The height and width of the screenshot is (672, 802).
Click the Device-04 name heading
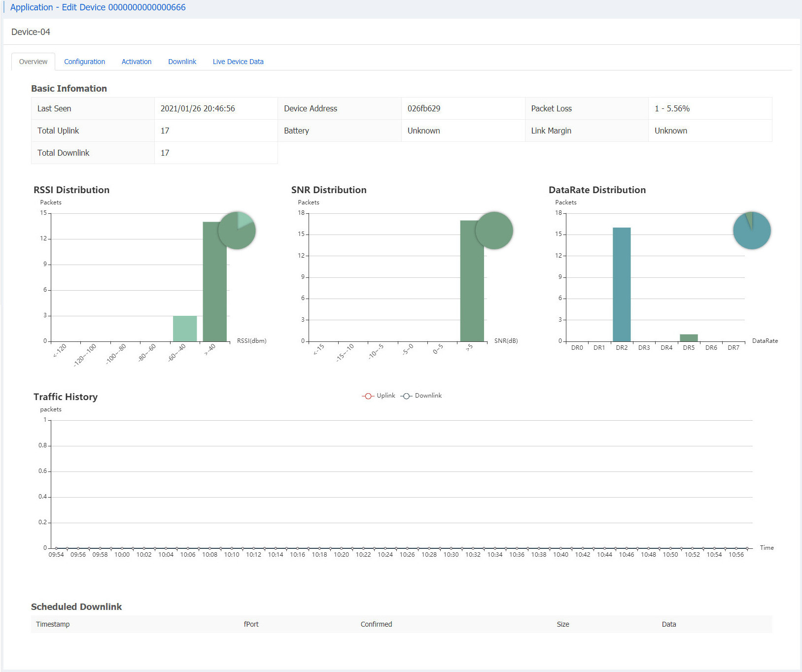click(31, 32)
